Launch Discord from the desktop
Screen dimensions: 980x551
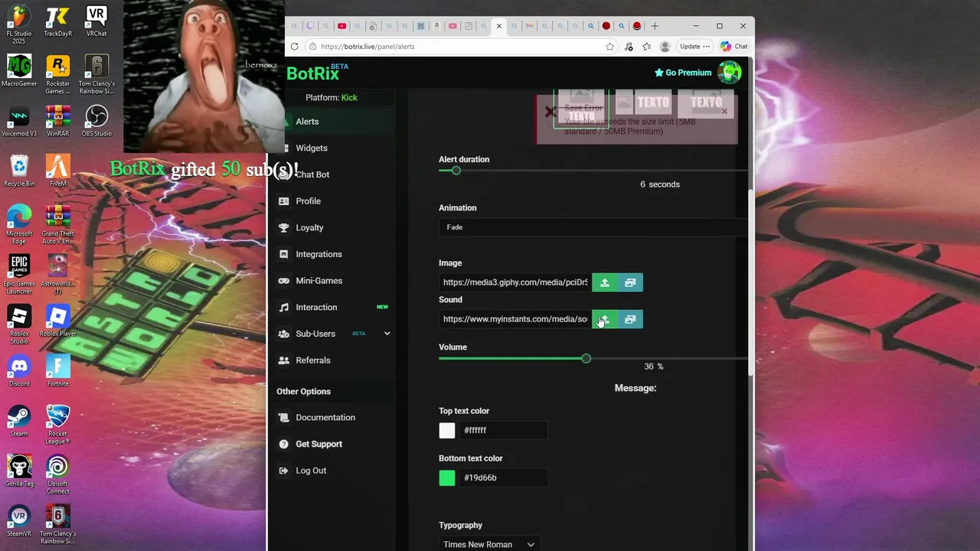(19, 372)
